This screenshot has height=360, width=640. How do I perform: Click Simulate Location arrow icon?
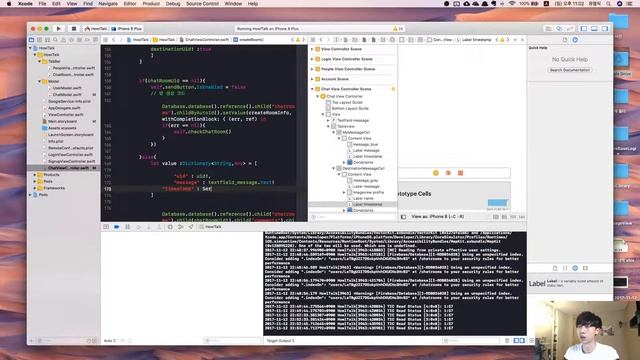pos(191,227)
